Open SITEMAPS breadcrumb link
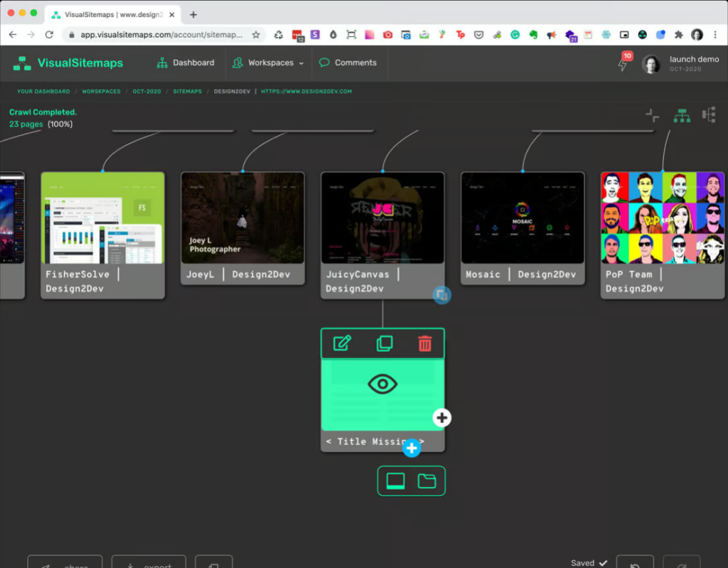Image resolution: width=728 pixels, height=568 pixels. pyautogui.click(x=188, y=92)
